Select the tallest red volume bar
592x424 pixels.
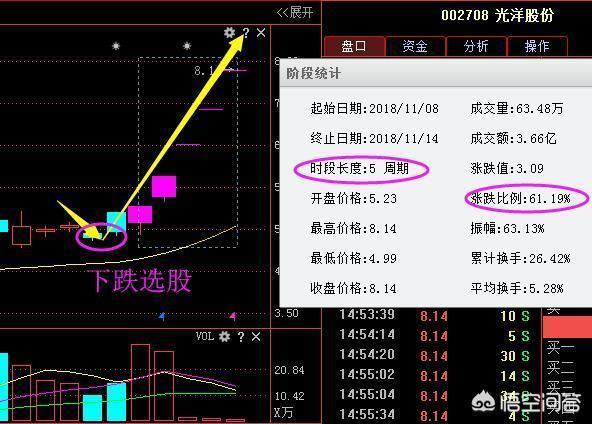tap(140, 382)
